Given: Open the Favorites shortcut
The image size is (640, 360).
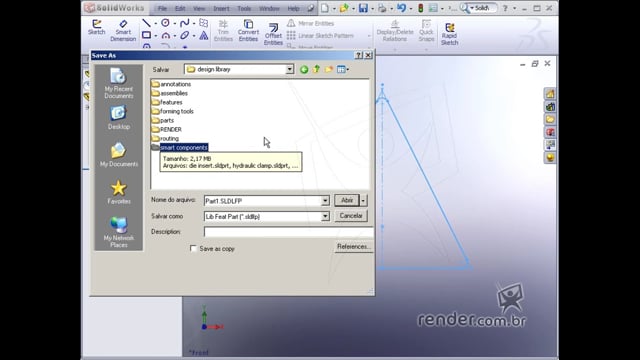Looking at the screenshot, I should pos(119,192).
